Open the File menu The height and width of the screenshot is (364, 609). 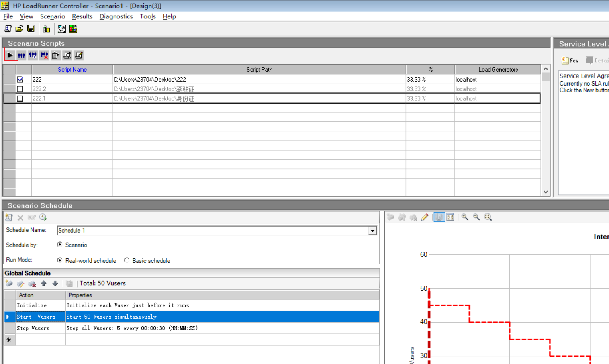point(8,16)
